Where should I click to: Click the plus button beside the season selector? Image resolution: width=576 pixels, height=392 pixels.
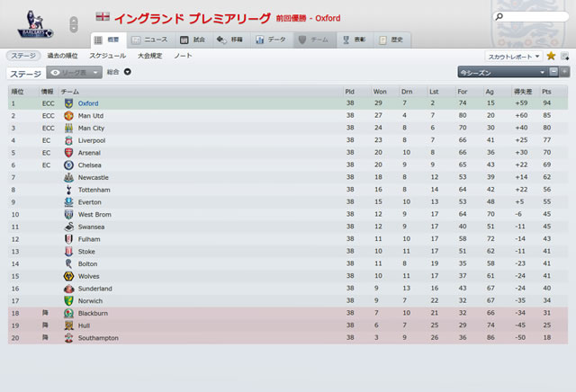pyautogui.click(x=564, y=72)
